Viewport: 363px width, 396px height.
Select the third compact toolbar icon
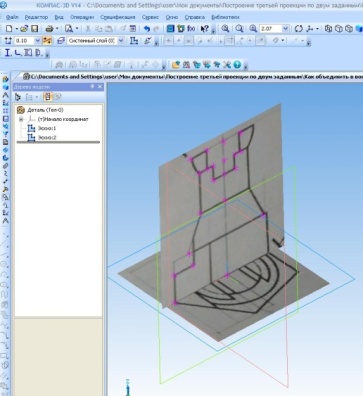pyautogui.click(x=28, y=53)
